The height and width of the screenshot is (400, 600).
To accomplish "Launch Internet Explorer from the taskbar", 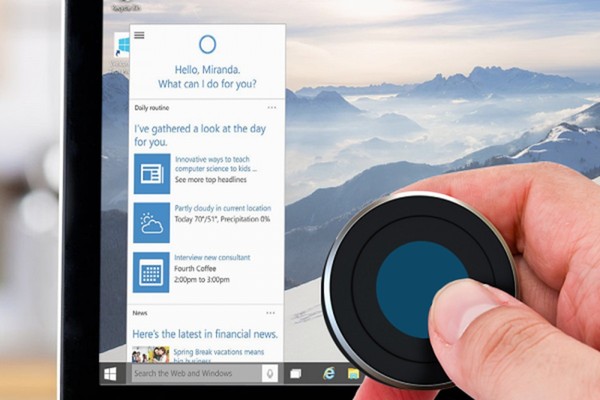I will [x=329, y=373].
